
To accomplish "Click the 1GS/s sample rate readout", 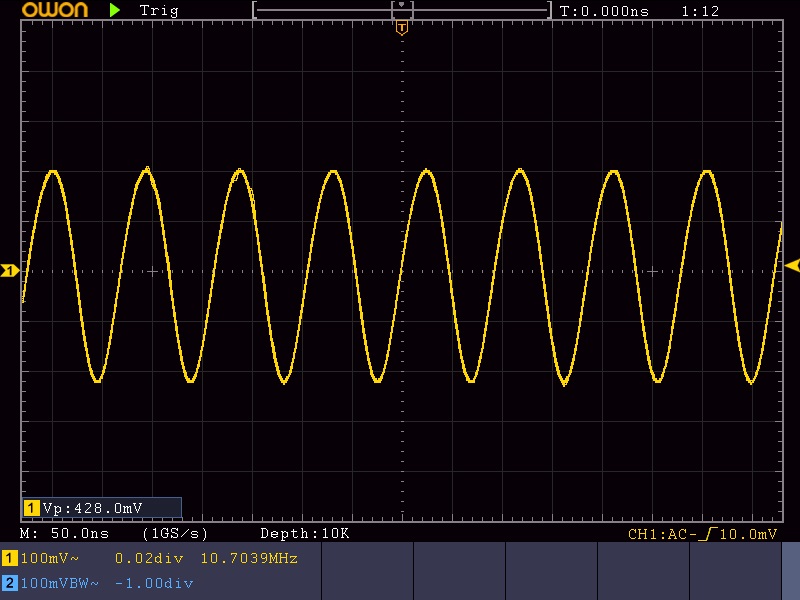I will click(176, 534).
